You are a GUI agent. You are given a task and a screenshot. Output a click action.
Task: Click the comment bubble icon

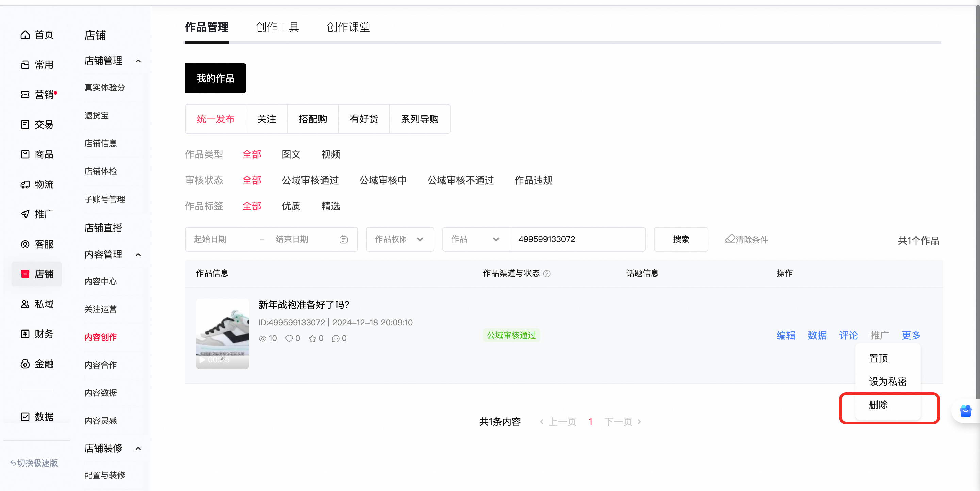[x=336, y=338]
